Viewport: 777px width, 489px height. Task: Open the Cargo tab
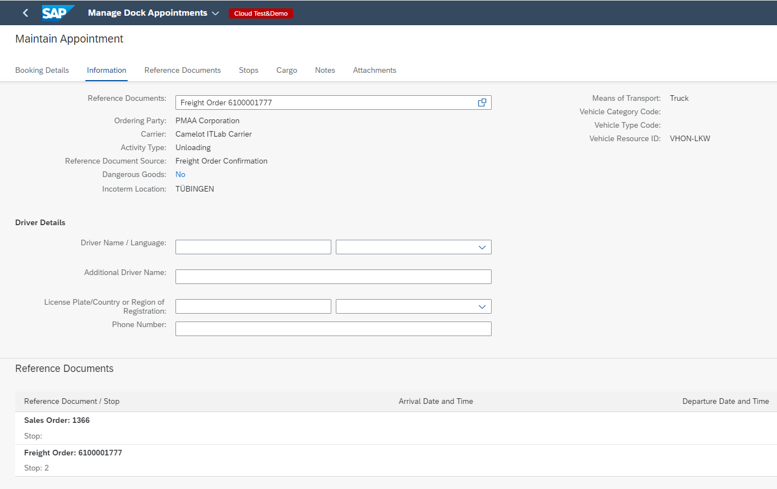pyautogui.click(x=286, y=70)
